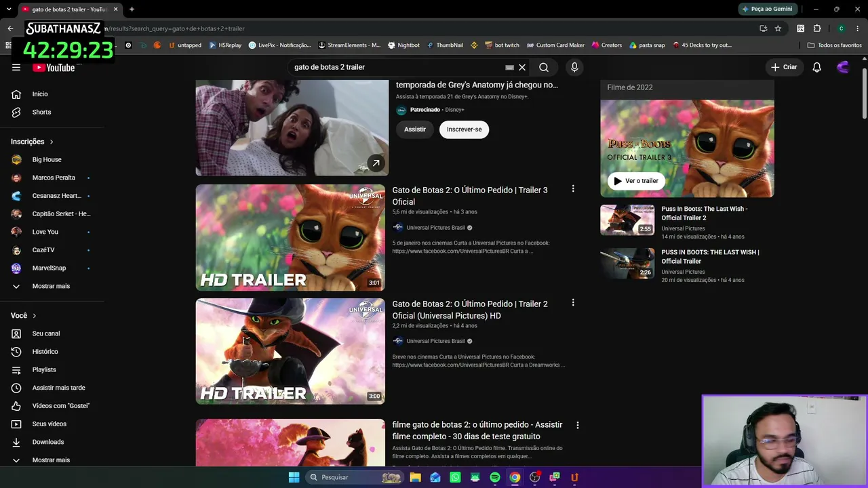Open WhatsApp from the taskbar
Image resolution: width=868 pixels, height=488 pixels.
[x=455, y=477]
